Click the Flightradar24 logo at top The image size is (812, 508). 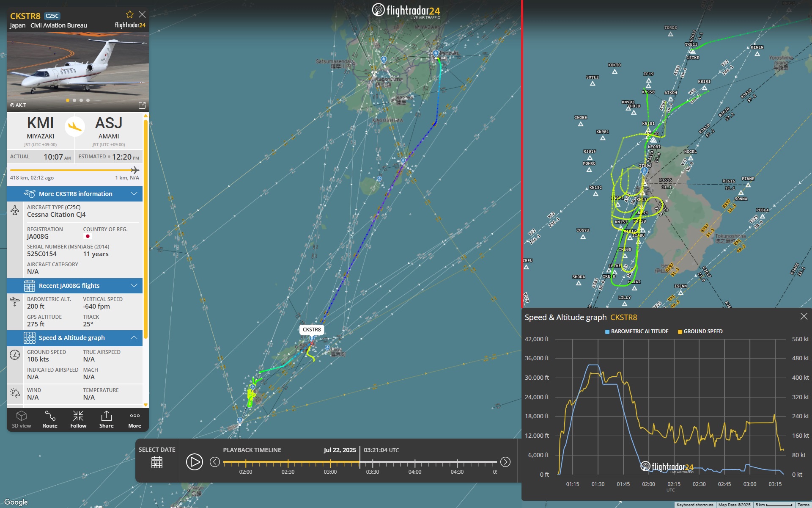point(406,11)
